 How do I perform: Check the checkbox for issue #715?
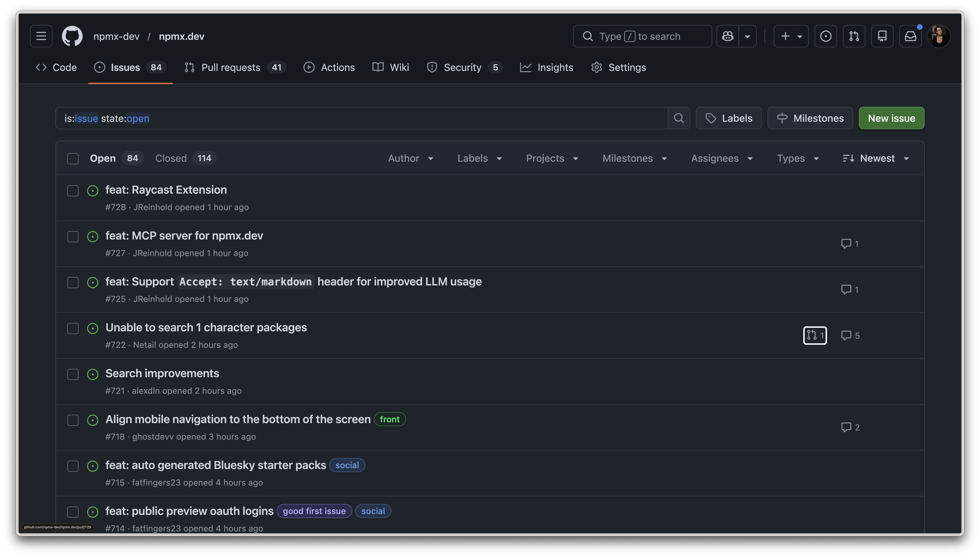pos(73,466)
